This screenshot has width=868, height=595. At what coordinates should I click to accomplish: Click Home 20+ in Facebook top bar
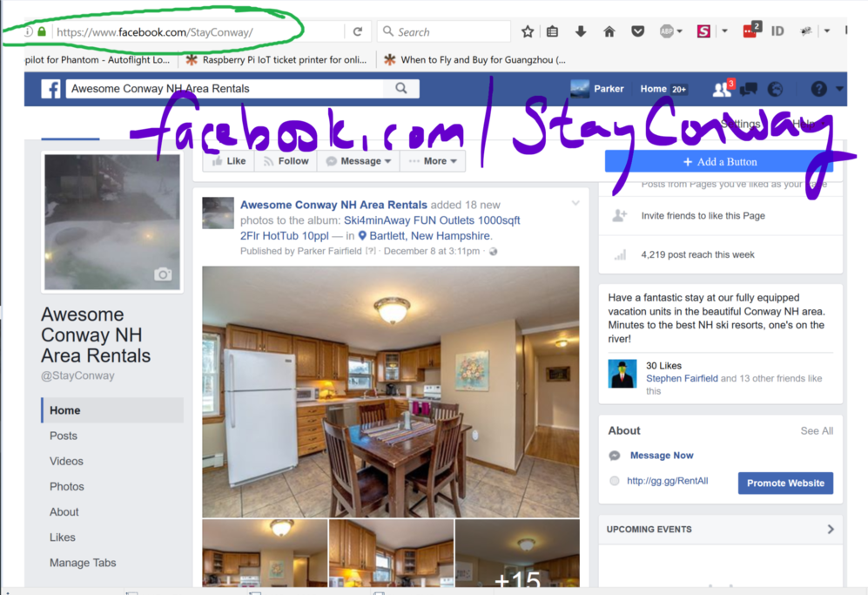[x=663, y=89]
